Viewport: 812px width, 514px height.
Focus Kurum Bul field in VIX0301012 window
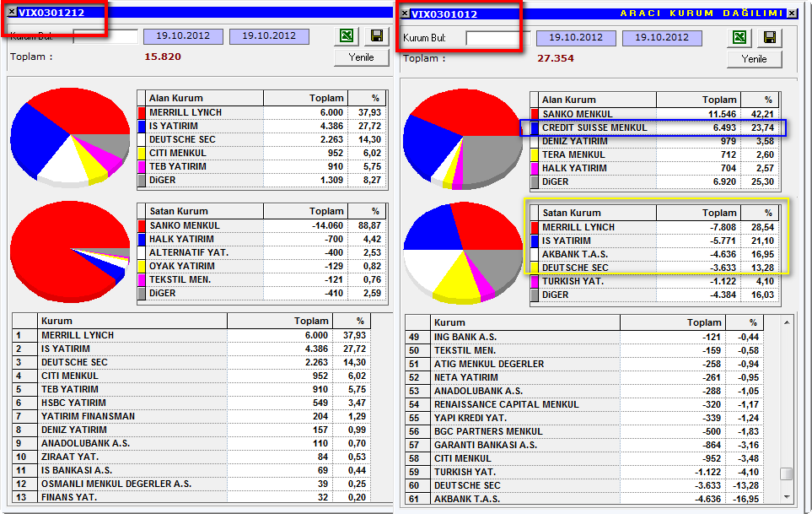click(498, 38)
